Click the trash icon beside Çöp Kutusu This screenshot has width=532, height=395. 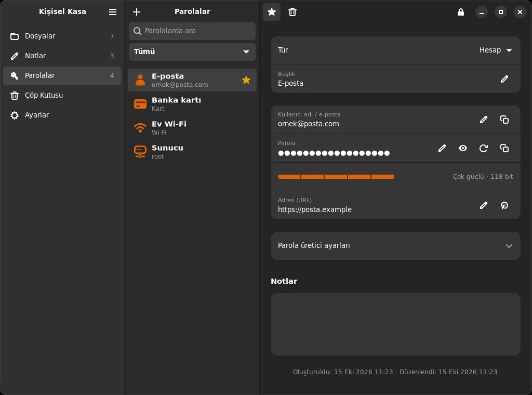coord(14,96)
